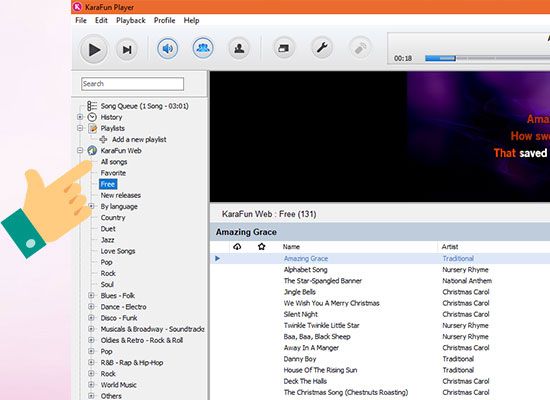Select the Jazz category
550x400 pixels.
click(x=107, y=240)
